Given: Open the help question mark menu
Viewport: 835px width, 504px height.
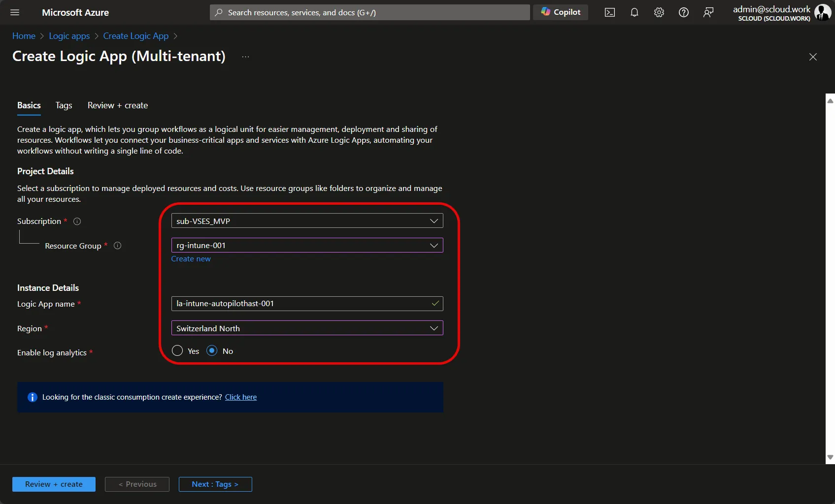Looking at the screenshot, I should pos(684,13).
